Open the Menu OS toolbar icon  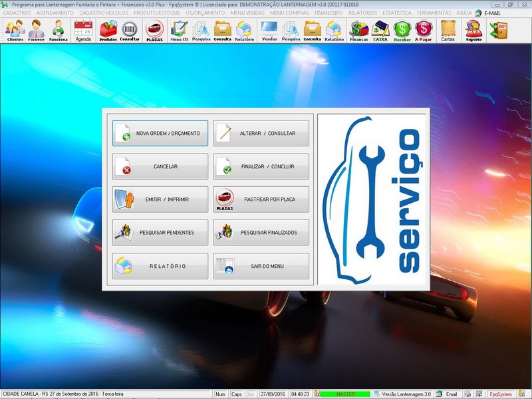click(x=179, y=31)
